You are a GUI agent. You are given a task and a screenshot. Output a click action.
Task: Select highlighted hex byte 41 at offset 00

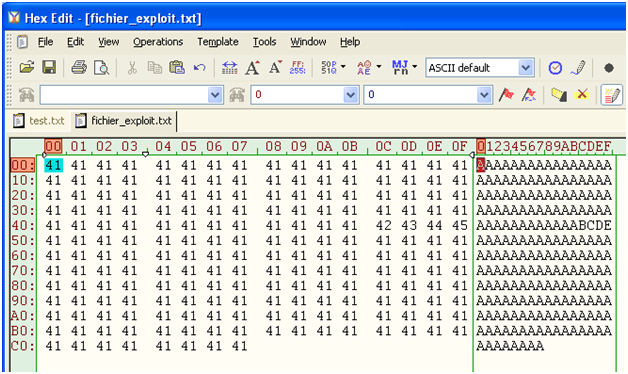[53, 165]
